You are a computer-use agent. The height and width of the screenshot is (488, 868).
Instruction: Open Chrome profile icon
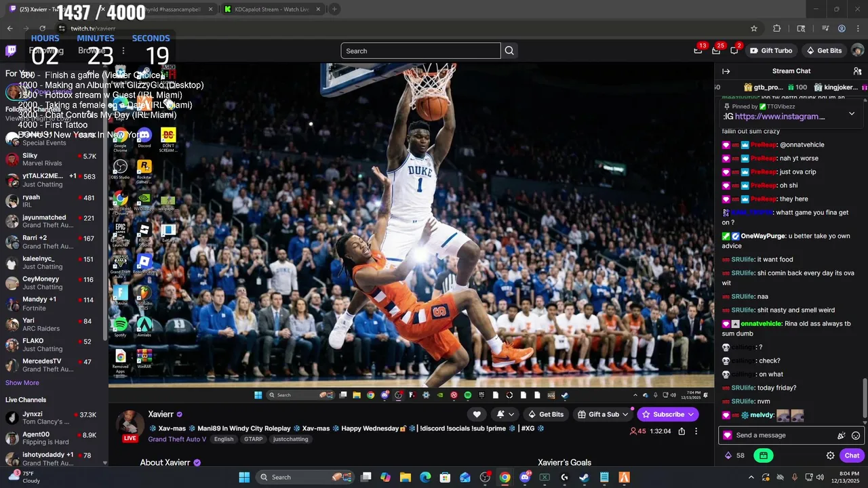point(842,28)
